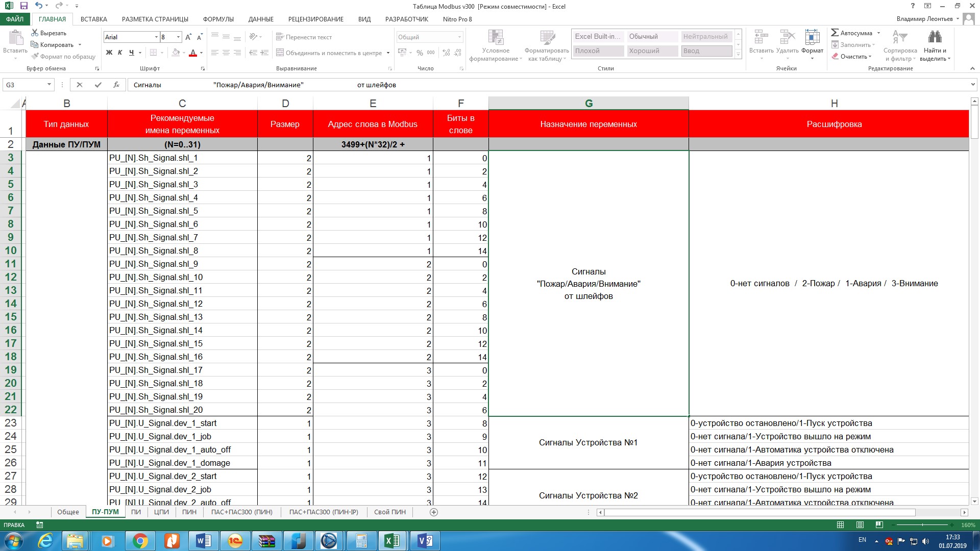Align text center icon
980x551 pixels.
[226, 53]
